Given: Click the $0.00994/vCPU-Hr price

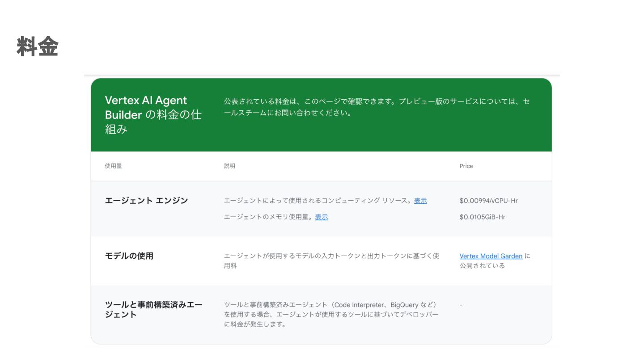Looking at the screenshot, I should (488, 201).
